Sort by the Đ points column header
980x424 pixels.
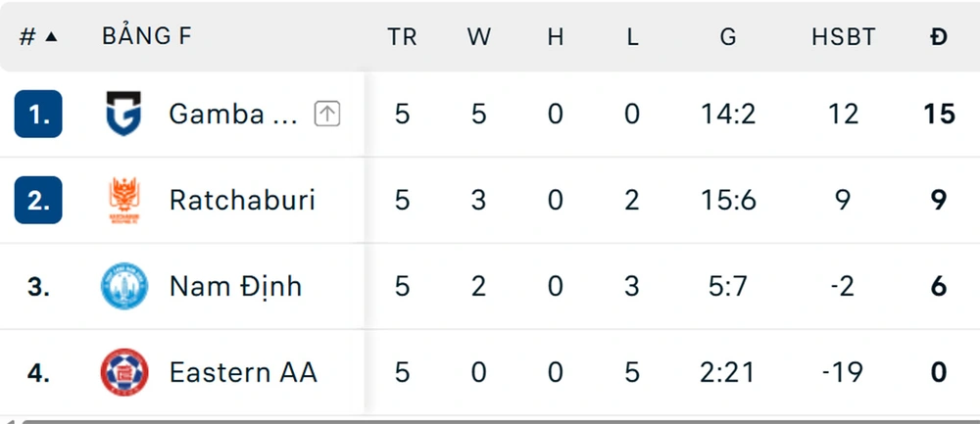coord(939,37)
